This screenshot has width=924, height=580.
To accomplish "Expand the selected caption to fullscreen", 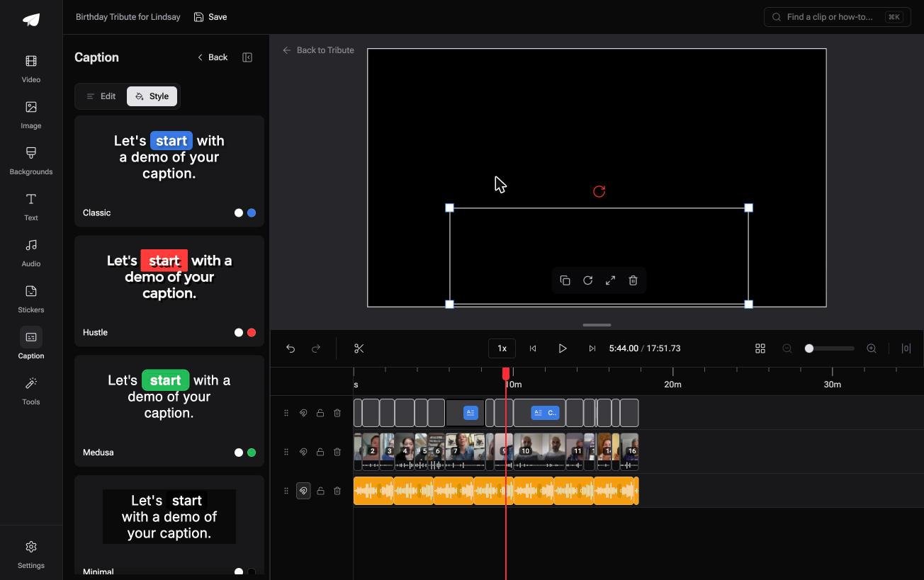I will pos(610,280).
